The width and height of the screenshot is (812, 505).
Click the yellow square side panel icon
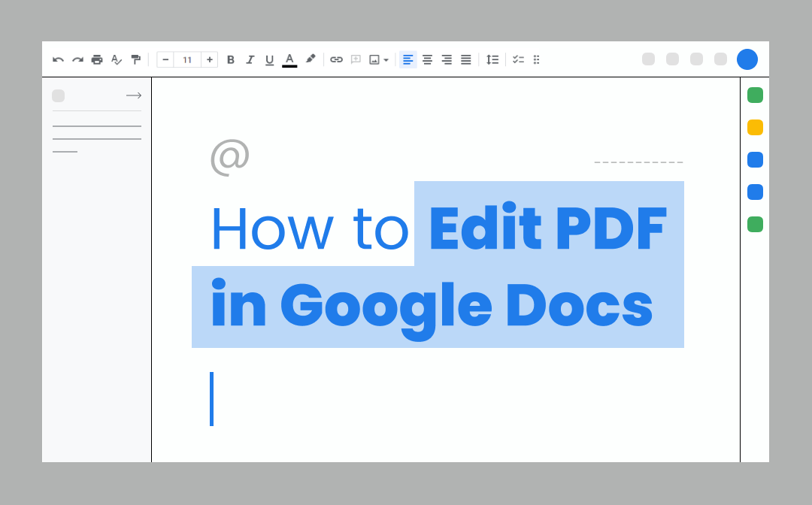755,127
